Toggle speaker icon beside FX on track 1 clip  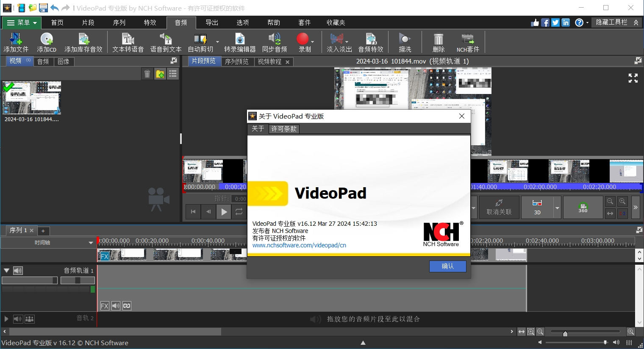click(x=116, y=306)
